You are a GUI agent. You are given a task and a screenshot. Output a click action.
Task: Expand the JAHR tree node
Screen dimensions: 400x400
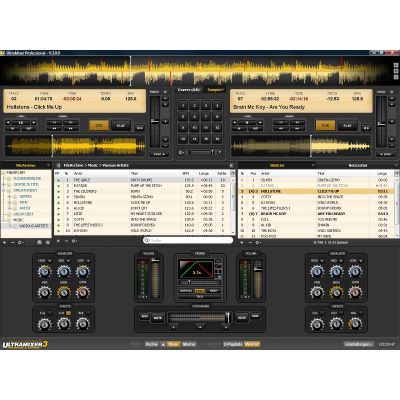click(10, 202)
